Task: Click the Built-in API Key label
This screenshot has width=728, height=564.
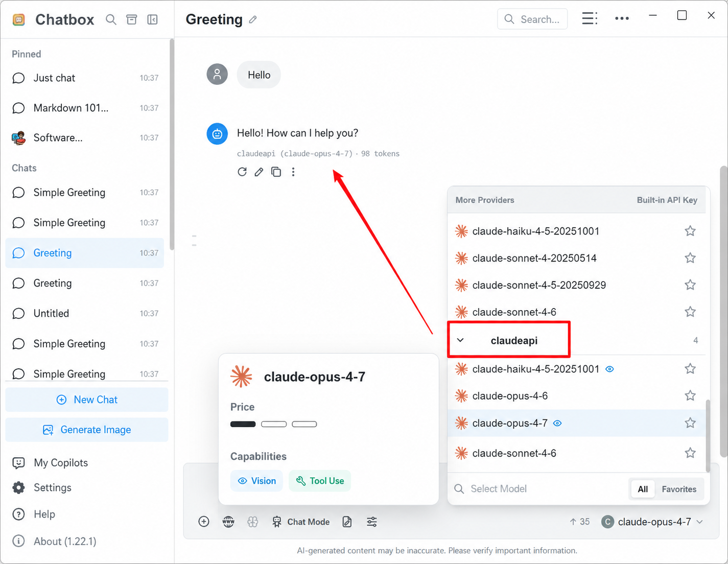Action: pos(667,200)
